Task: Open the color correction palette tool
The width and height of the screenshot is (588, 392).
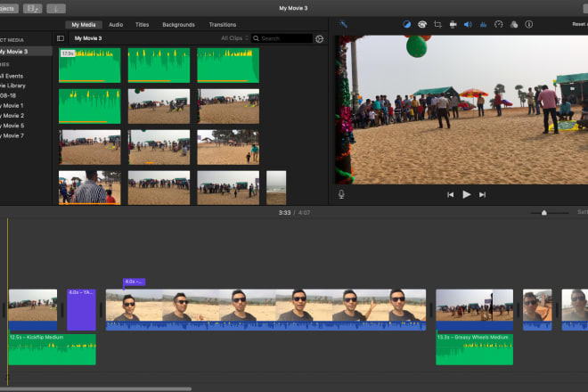Action: click(x=422, y=24)
